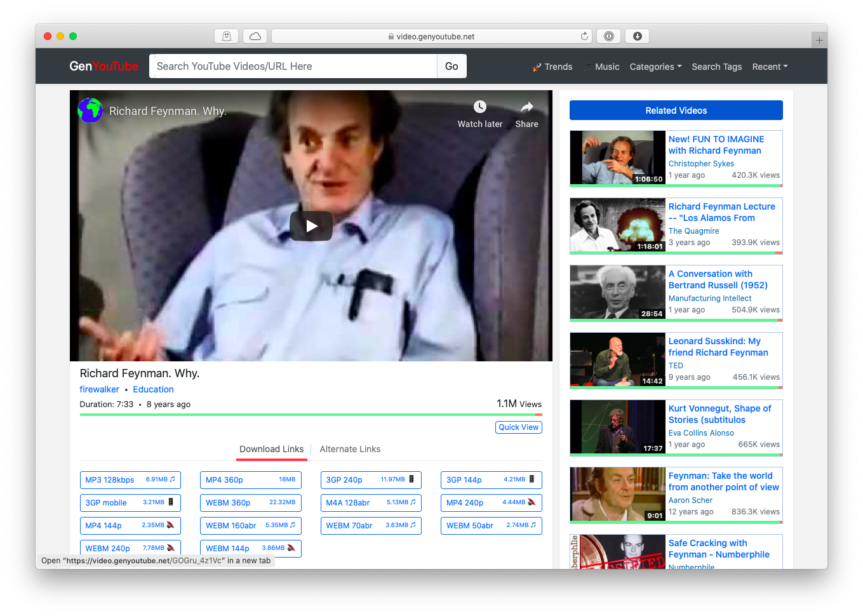Click the channel avatar globe icon
This screenshot has width=863, height=616.
(90, 110)
